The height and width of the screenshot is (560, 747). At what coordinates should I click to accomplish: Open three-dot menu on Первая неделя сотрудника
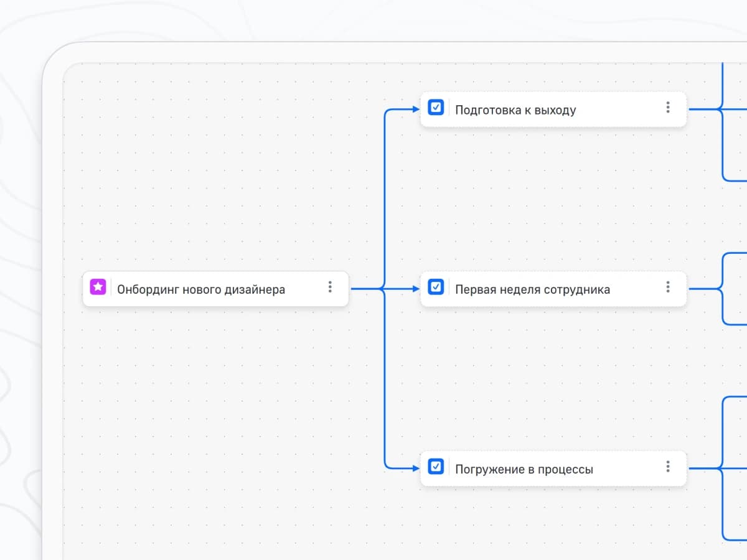667,287
